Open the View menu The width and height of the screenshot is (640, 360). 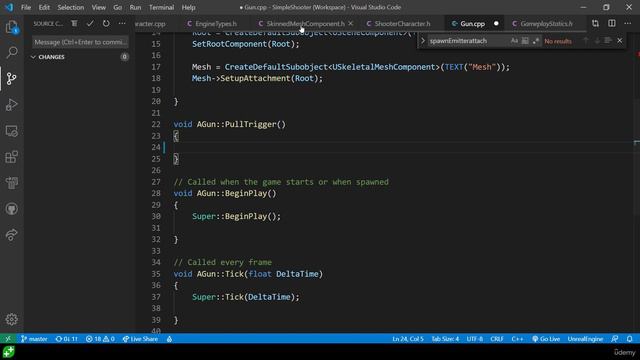(98, 7)
